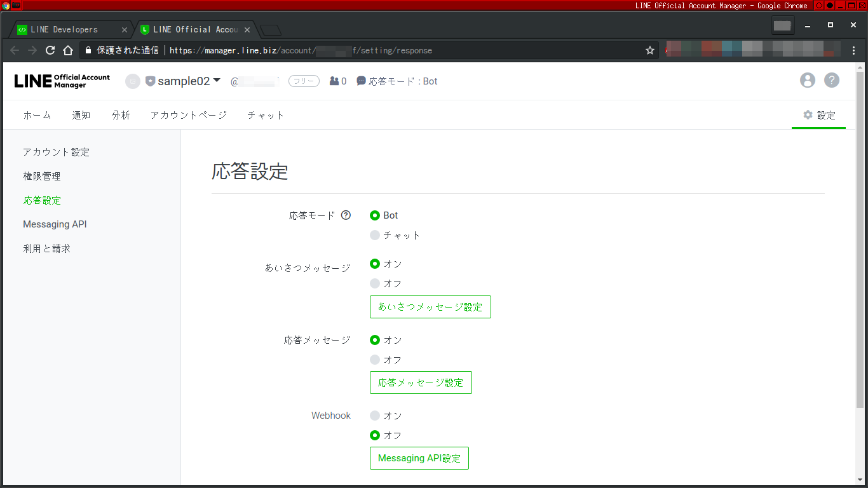Click the LINE Official Account Manager logo
868x488 pixels.
[61, 81]
